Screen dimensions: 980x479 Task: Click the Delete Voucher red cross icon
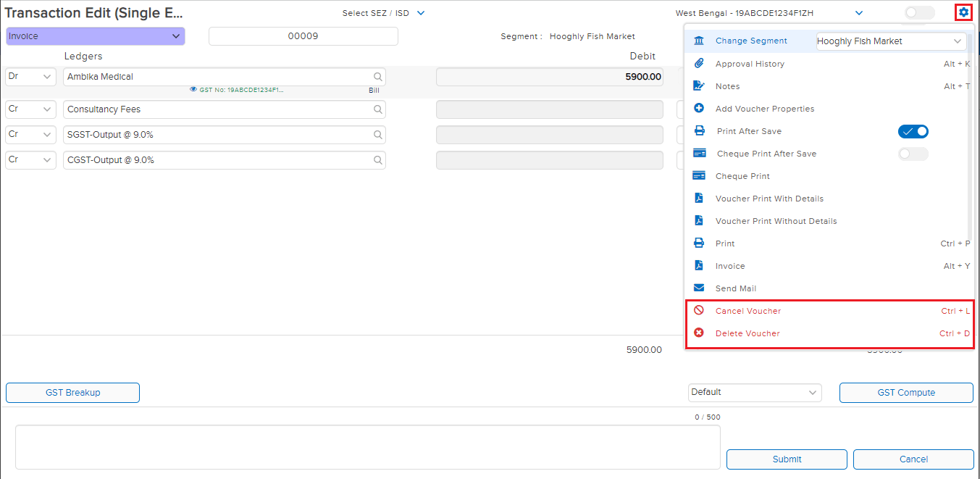pos(699,333)
